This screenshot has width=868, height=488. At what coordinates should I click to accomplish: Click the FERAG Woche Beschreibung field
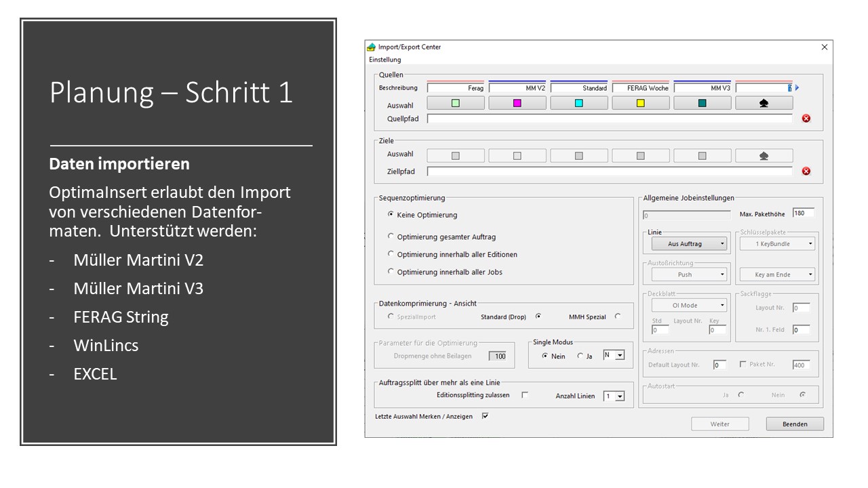pyautogui.click(x=641, y=88)
